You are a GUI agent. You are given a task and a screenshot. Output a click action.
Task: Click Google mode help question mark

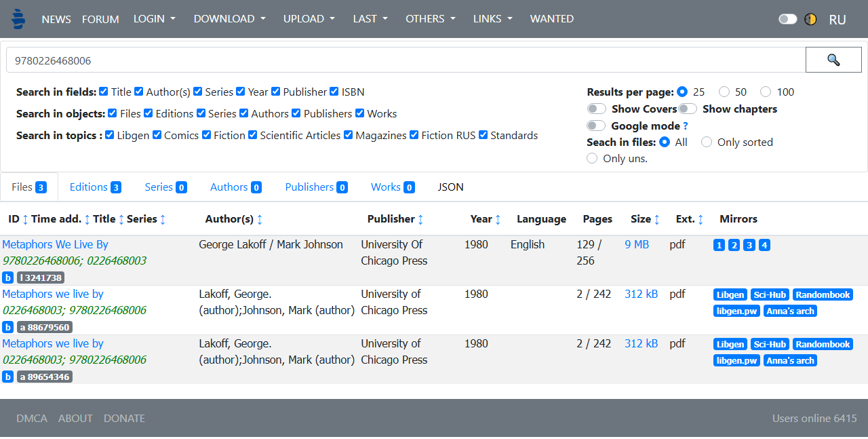tap(685, 126)
